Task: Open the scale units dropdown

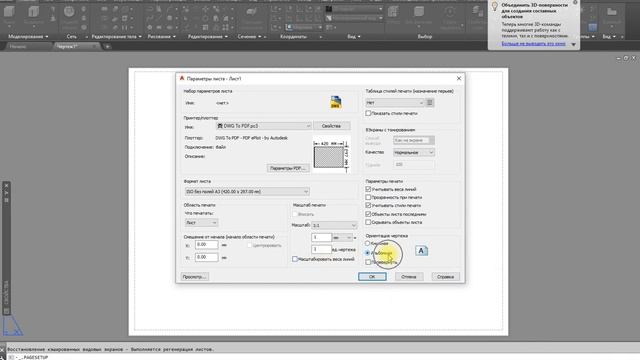Action: click(342, 238)
